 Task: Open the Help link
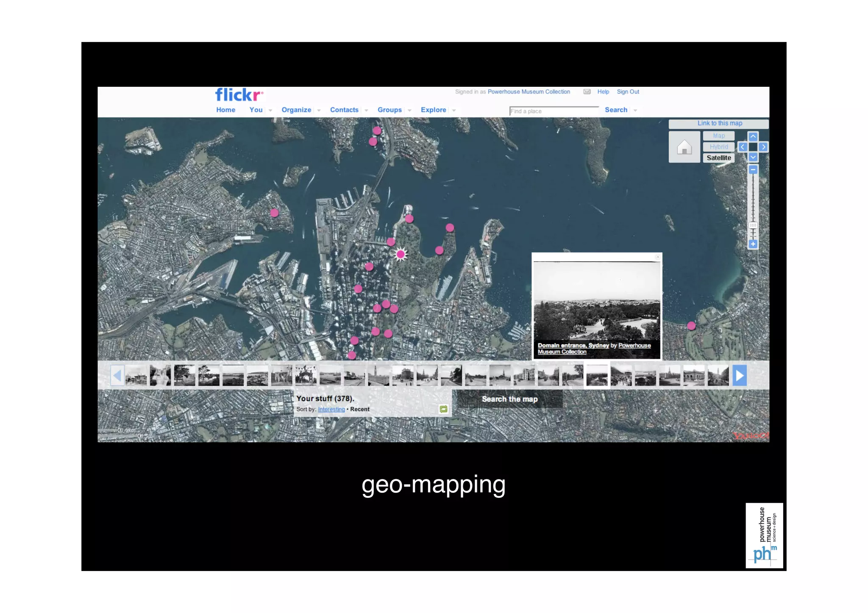(x=603, y=92)
